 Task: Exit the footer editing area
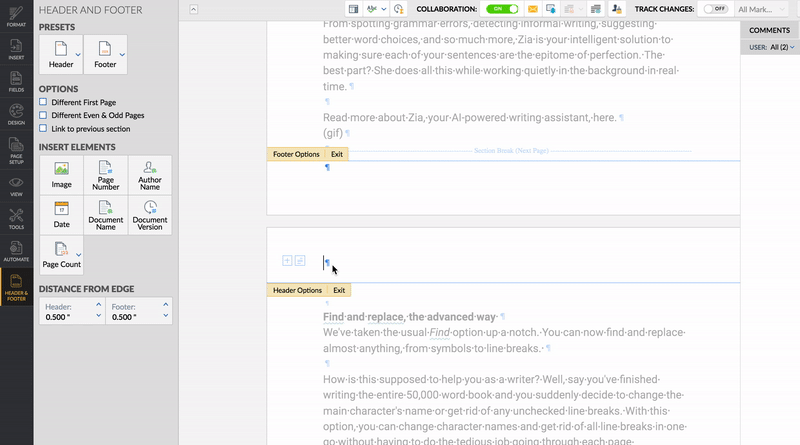(337, 154)
